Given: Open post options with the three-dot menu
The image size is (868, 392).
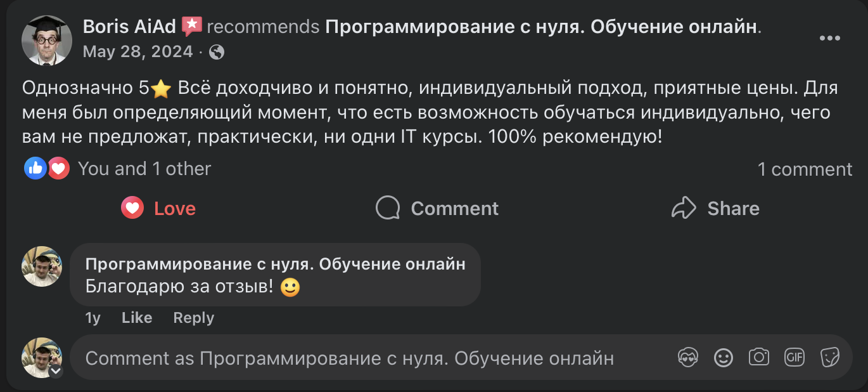Looking at the screenshot, I should (829, 38).
